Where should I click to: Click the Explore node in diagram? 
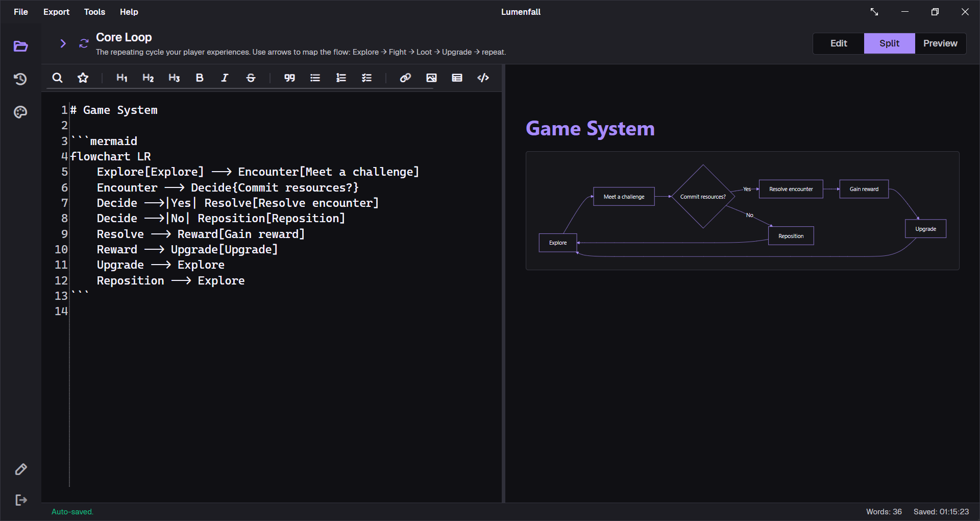(558, 243)
